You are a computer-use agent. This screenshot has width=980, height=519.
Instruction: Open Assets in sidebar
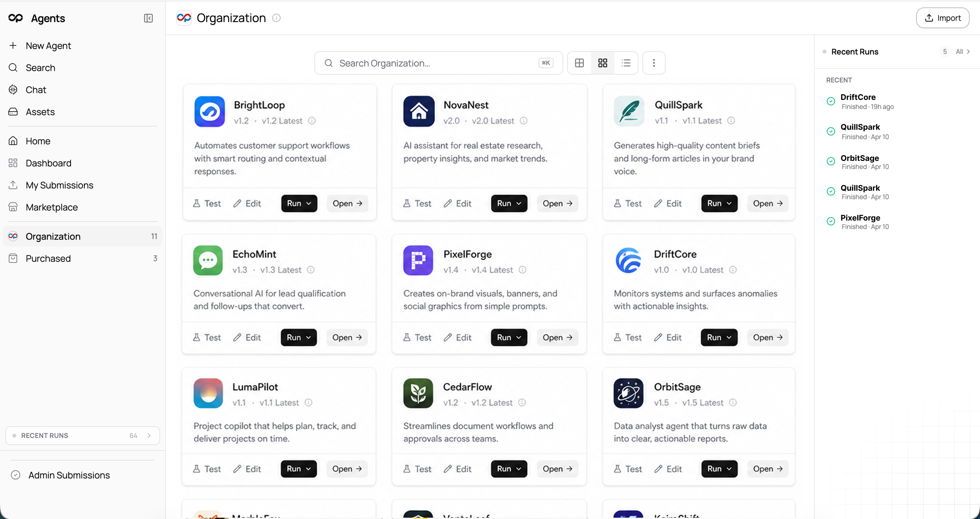83,112
